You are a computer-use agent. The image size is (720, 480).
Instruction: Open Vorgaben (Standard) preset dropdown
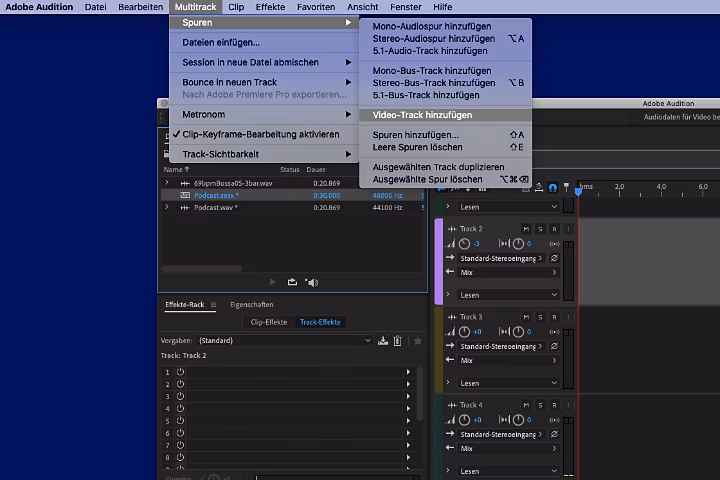point(285,341)
